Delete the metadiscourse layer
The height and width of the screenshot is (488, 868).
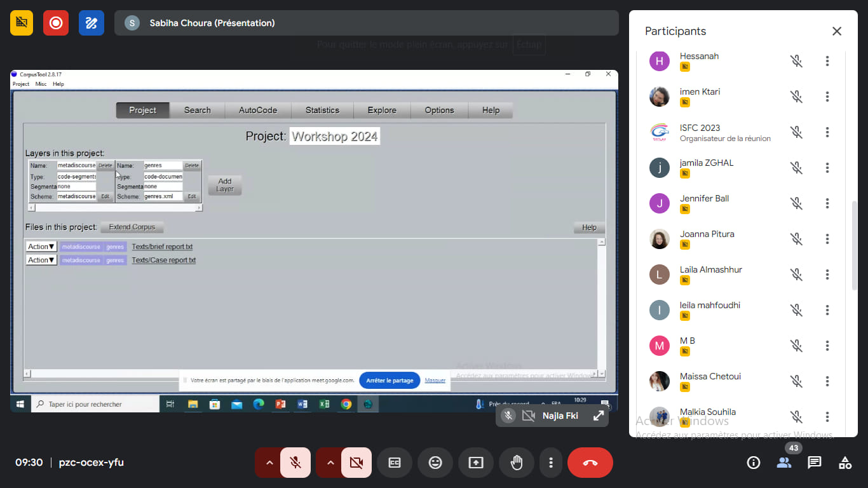pyautogui.click(x=105, y=165)
